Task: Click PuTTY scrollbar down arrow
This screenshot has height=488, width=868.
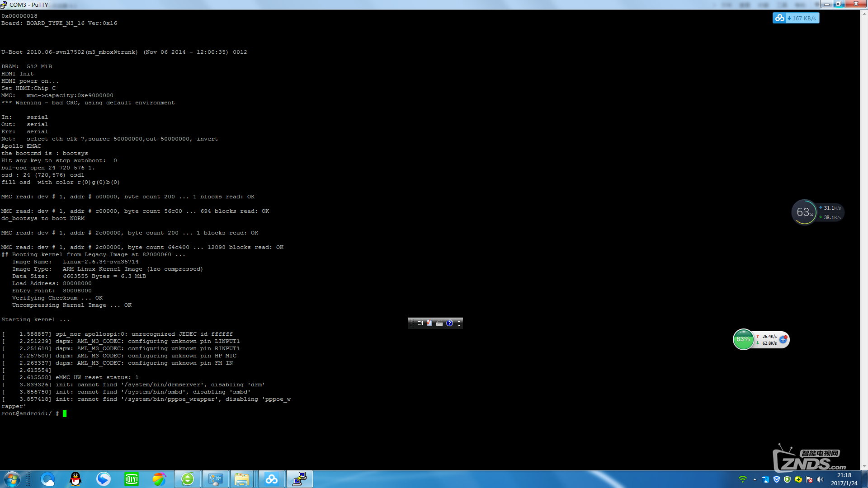Action: (864, 466)
